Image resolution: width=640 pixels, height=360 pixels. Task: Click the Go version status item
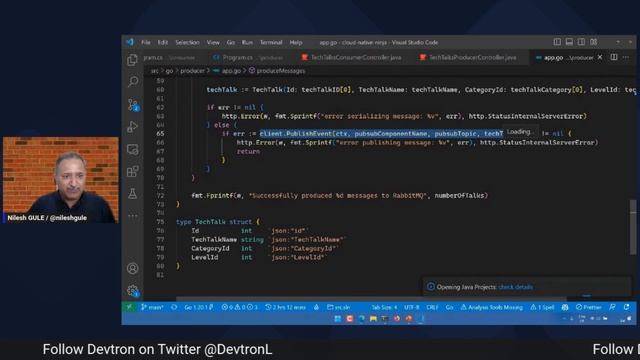tap(198, 307)
